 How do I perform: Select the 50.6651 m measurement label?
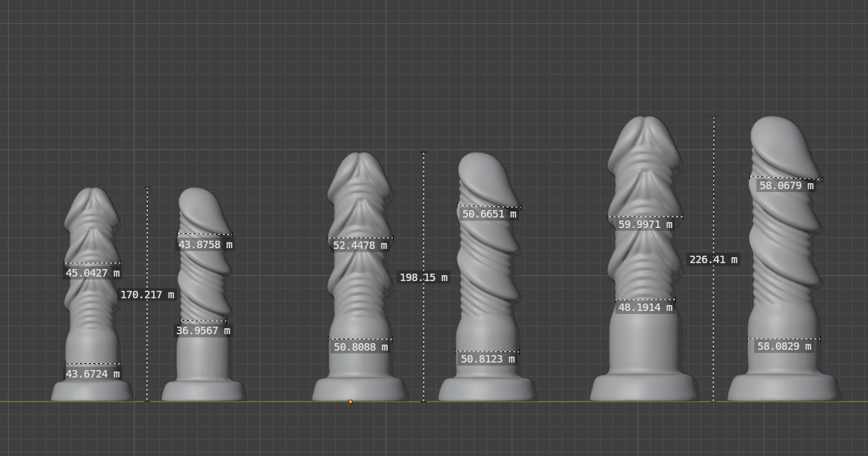click(489, 214)
